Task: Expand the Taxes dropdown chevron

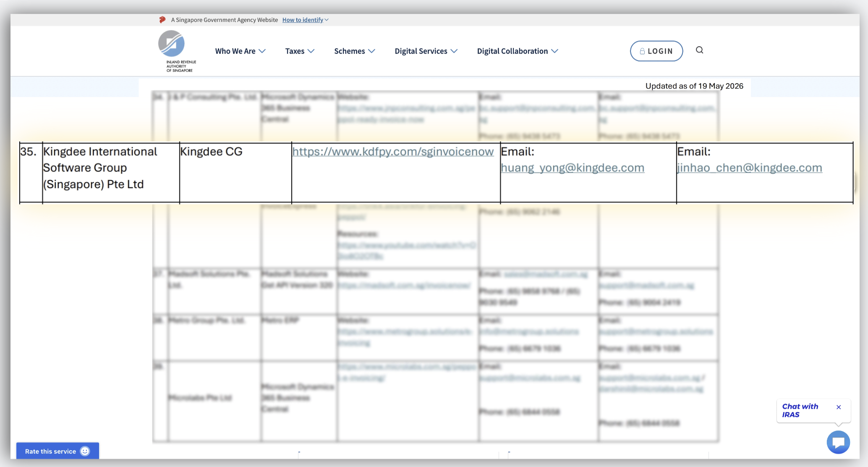Action: point(311,51)
